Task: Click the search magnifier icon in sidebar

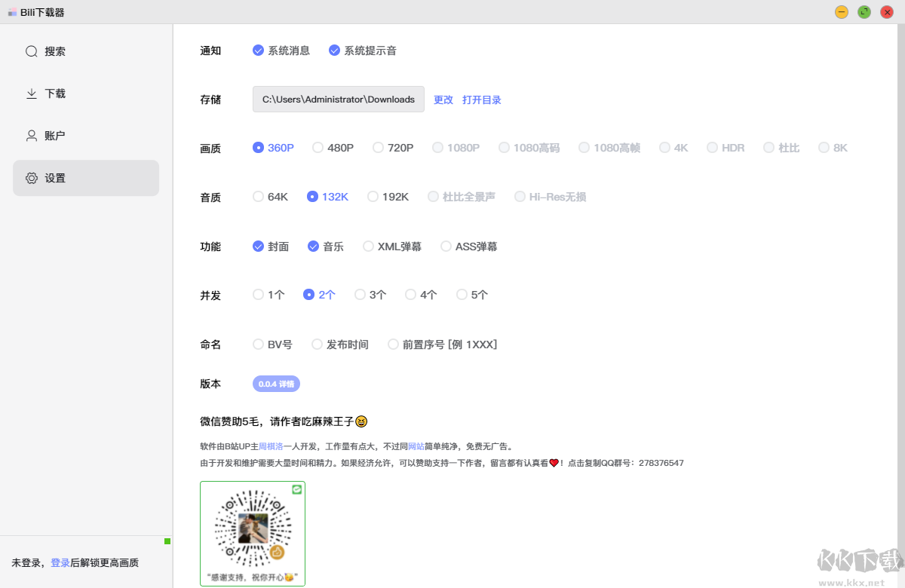Action: pyautogui.click(x=32, y=52)
